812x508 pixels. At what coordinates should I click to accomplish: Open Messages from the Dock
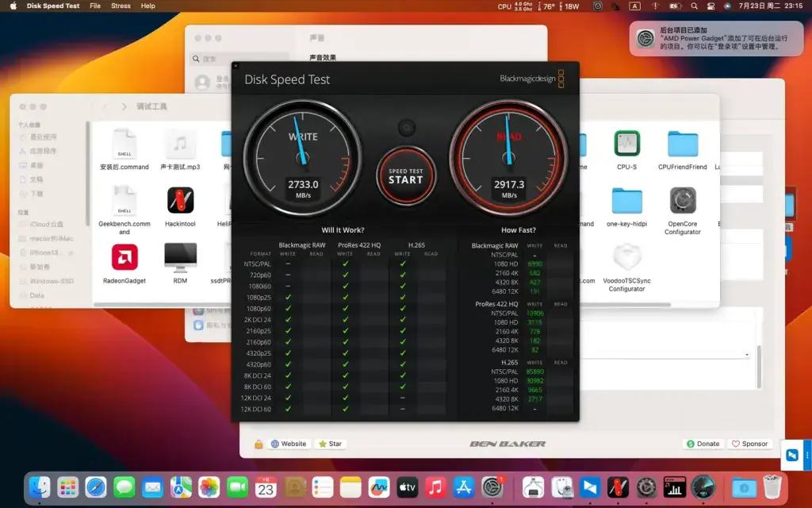pos(124,487)
